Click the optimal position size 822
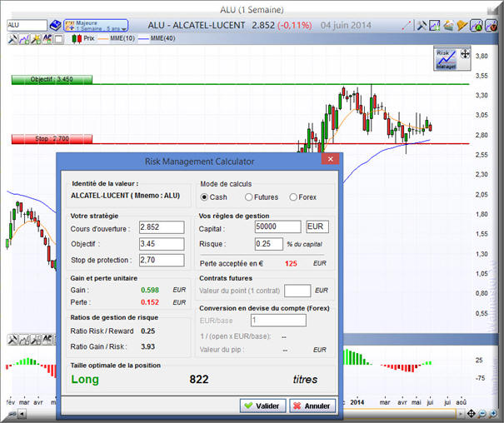The height and width of the screenshot is (423, 504). coord(199,380)
